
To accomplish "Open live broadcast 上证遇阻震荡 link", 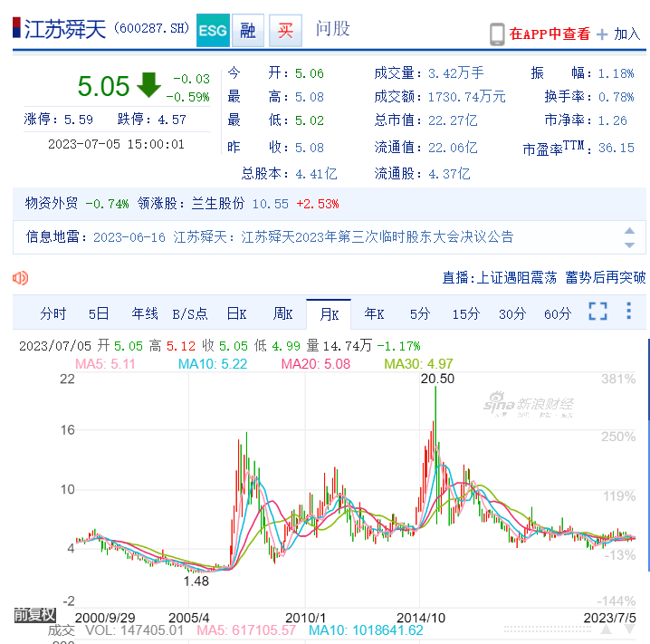I will [x=544, y=277].
